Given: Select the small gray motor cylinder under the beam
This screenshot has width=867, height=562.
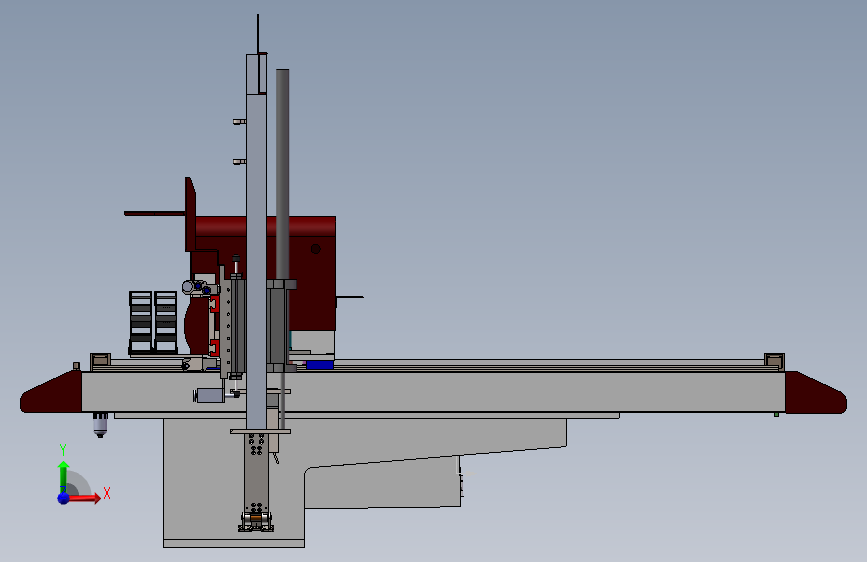Looking at the screenshot, I should point(210,396).
